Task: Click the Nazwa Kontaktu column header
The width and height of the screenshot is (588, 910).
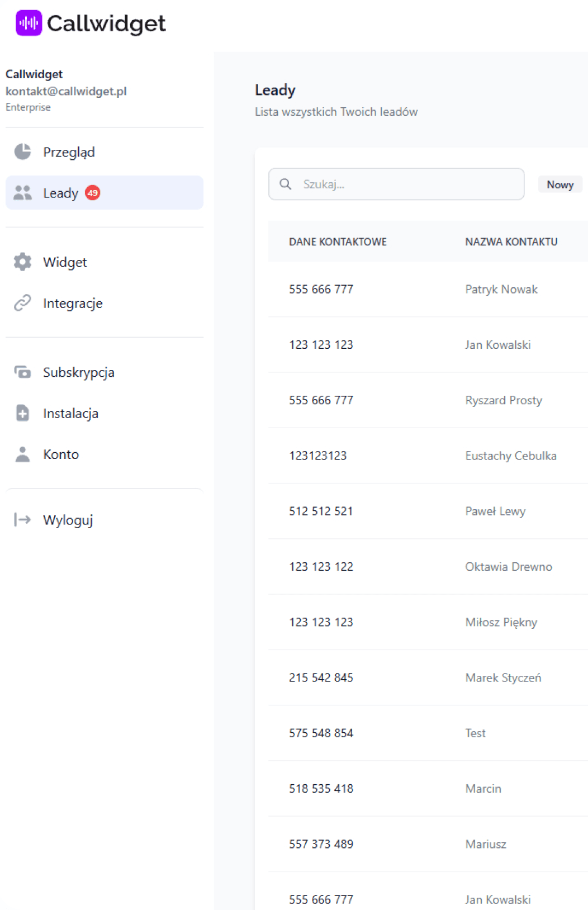Action: point(511,241)
